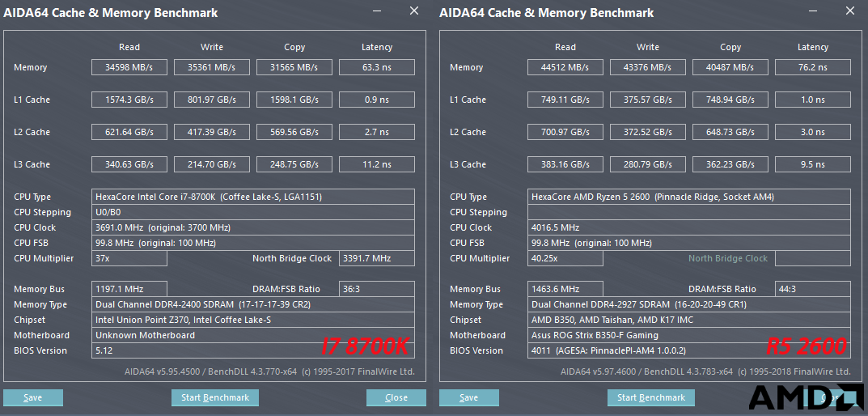Click the 3691.0 MHz CPU Clock field
868x416 pixels.
[253, 227]
